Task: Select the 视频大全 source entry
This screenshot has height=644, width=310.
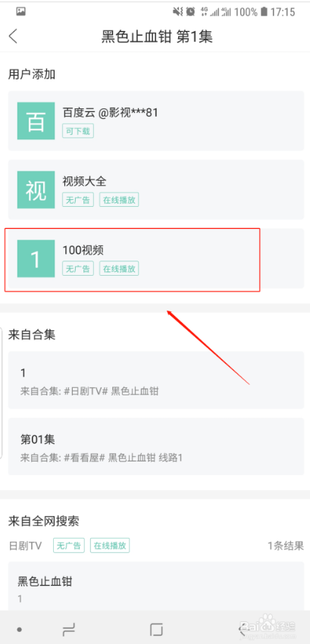Action: [x=156, y=189]
